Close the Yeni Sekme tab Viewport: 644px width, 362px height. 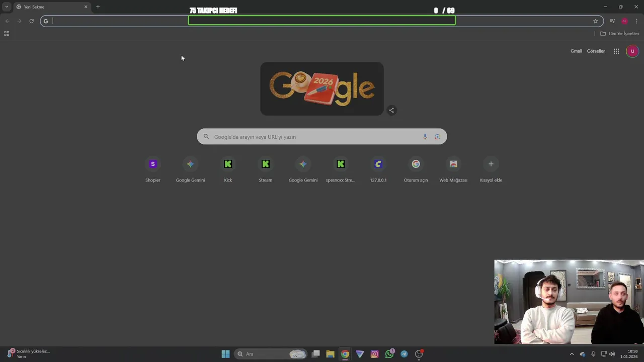pos(86,7)
